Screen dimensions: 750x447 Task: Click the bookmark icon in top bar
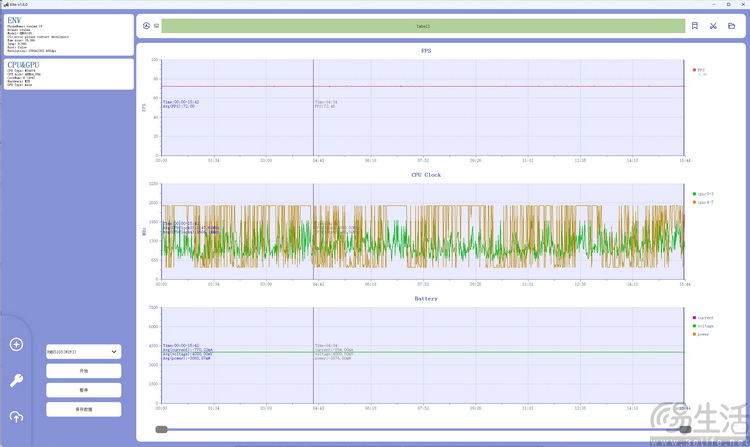(695, 26)
